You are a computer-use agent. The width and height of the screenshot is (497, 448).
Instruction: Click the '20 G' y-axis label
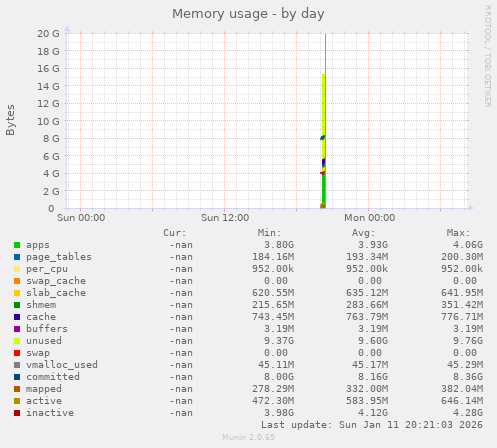pyautogui.click(x=48, y=34)
